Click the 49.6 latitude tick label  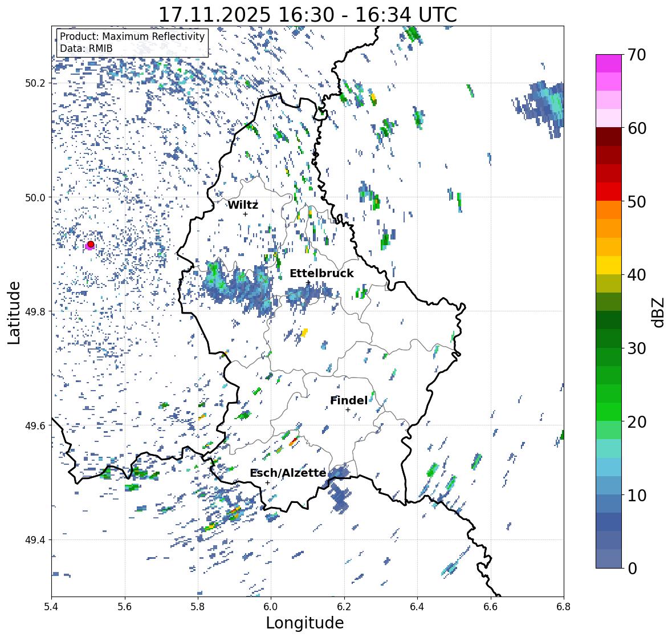point(35,425)
